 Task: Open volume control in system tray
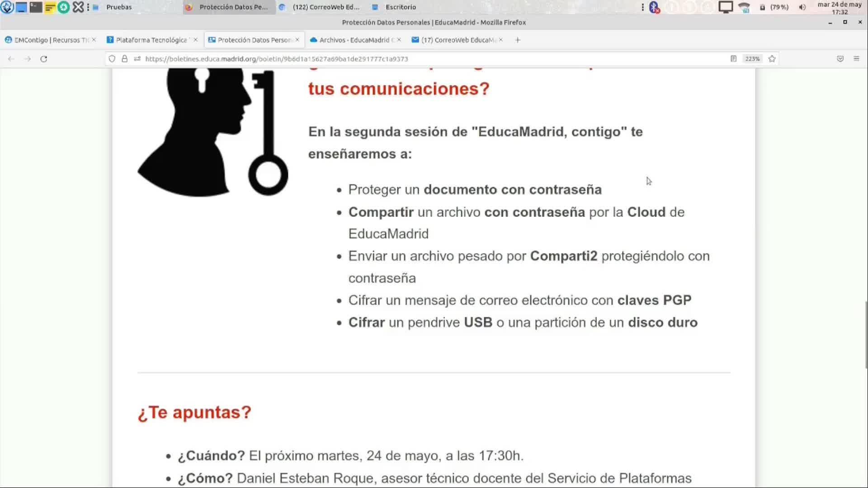[x=802, y=7]
